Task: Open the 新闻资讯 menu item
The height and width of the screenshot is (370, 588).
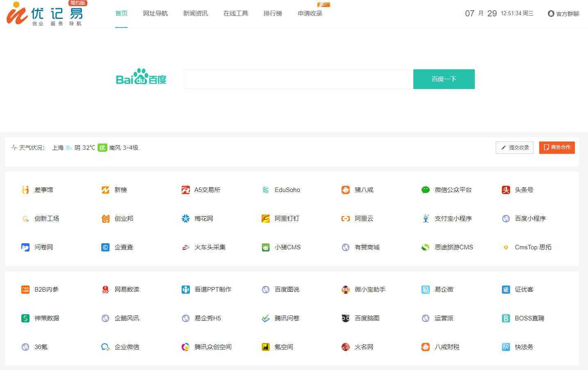Action: pyautogui.click(x=196, y=14)
